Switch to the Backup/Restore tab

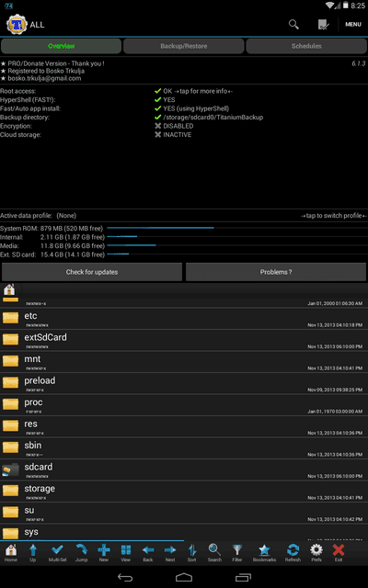pyautogui.click(x=184, y=46)
